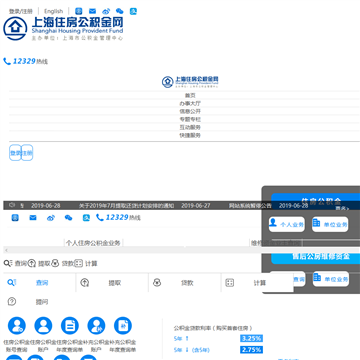Open the 网站系统暂停公告 ticker notice
The width and height of the screenshot is (360, 360).
point(250,206)
